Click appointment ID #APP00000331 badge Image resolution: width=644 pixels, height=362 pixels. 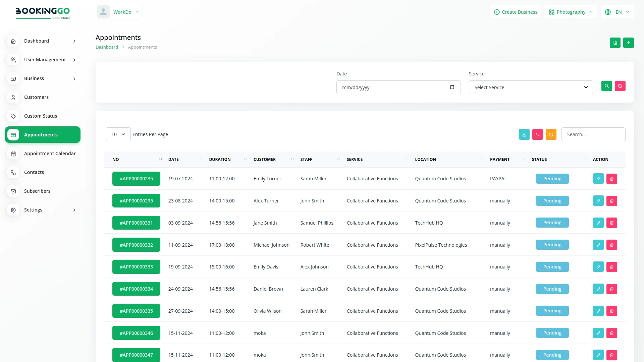[x=136, y=223]
